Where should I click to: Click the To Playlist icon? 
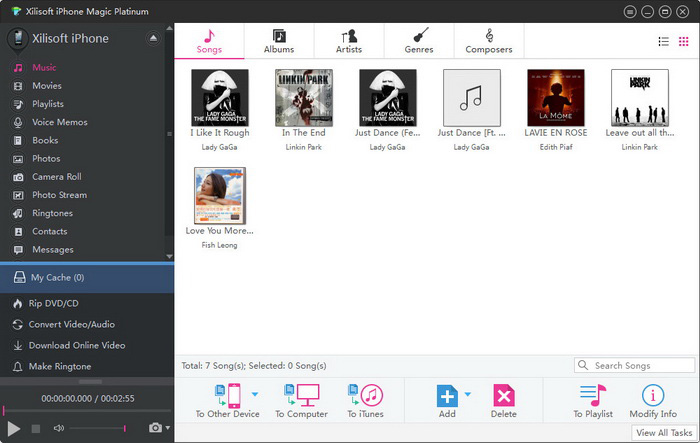(592, 395)
